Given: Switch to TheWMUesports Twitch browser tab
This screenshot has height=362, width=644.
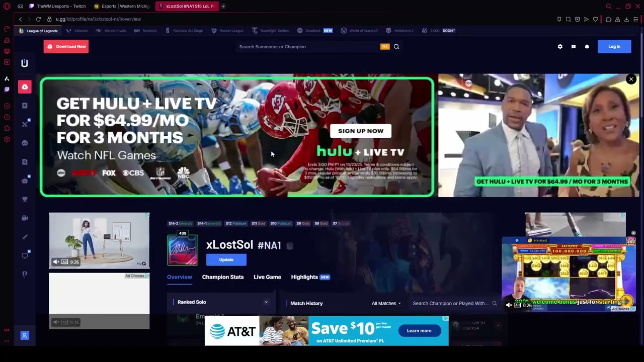Looking at the screenshot, I should (57, 6).
